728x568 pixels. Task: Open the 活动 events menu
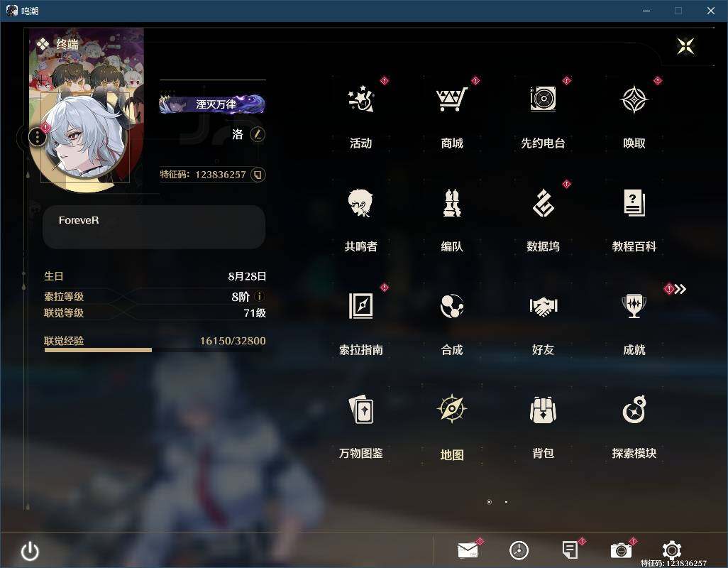tap(360, 114)
